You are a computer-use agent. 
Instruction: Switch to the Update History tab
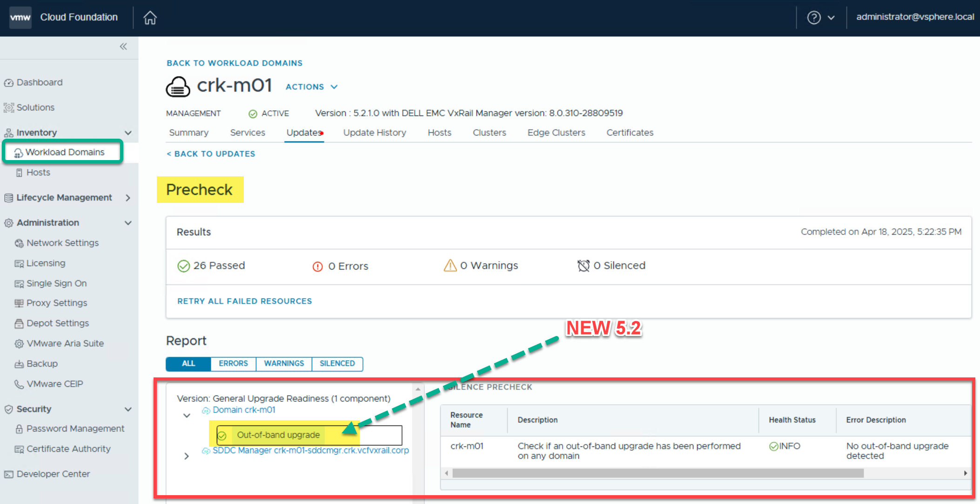(x=375, y=133)
